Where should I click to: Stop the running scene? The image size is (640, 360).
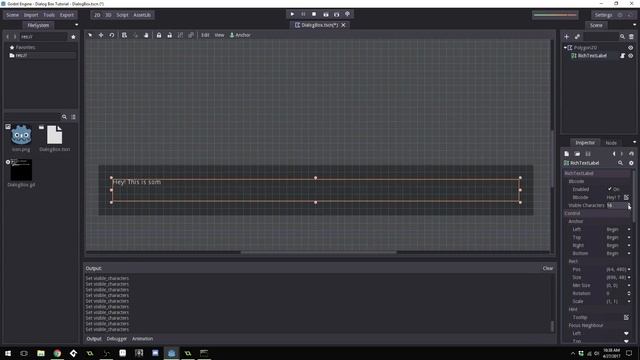[x=314, y=14]
